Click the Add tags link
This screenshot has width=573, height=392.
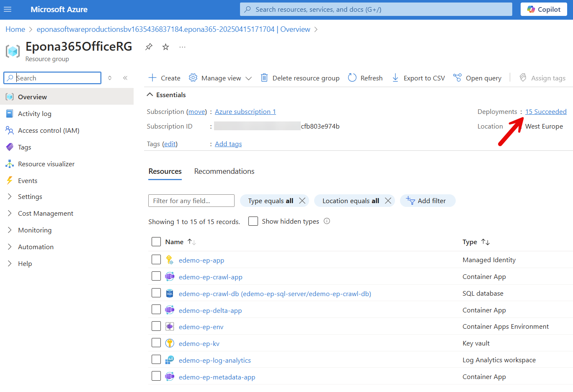[x=228, y=144]
